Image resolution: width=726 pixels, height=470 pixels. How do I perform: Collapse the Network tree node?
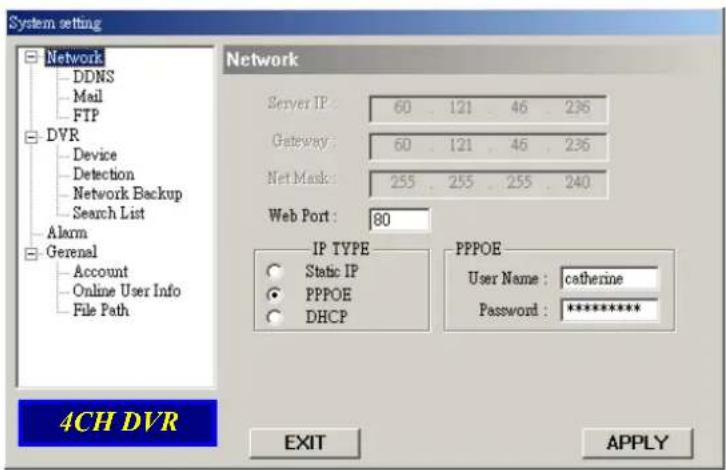coord(31,57)
